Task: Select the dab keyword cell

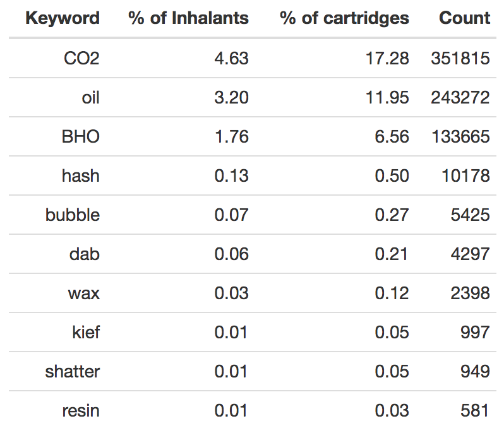Action: pyautogui.click(x=85, y=254)
